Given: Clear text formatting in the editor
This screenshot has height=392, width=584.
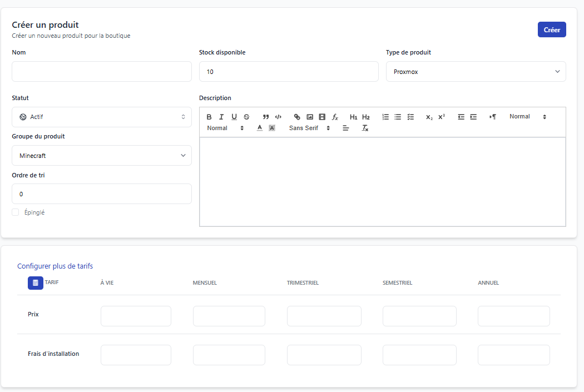Looking at the screenshot, I should pos(365,128).
